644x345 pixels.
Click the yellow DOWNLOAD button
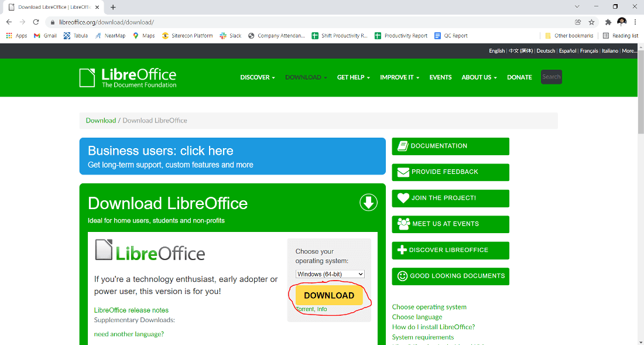(x=329, y=295)
